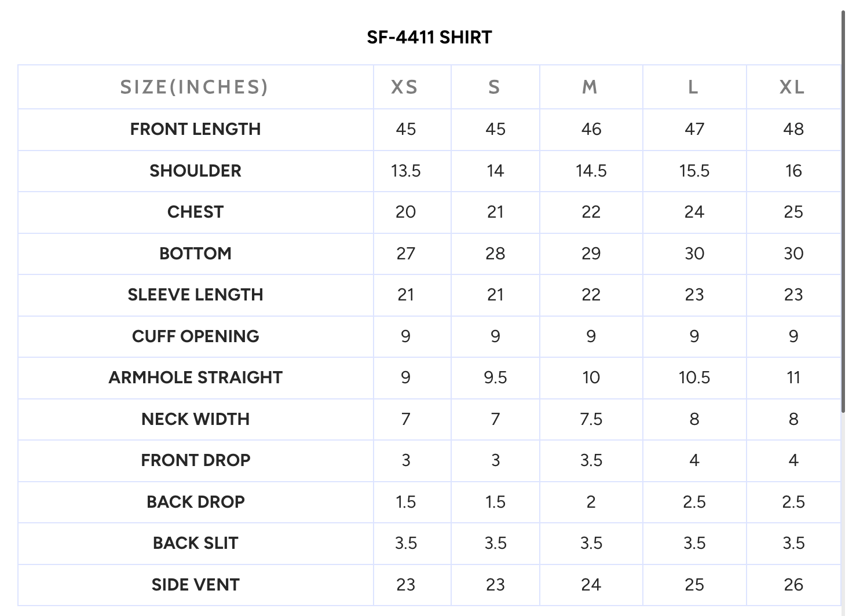This screenshot has height=616, width=856.
Task: Select the Back Drop value for M
Action: click(x=591, y=502)
